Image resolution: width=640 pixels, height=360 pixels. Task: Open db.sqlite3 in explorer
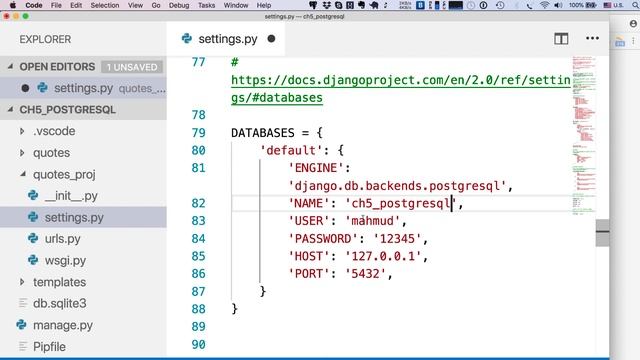click(x=83, y=303)
